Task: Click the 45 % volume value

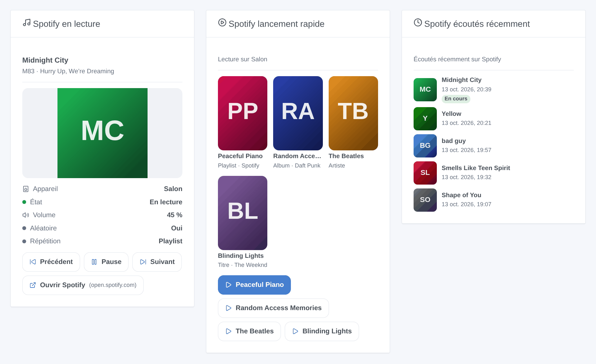Action: [175, 215]
